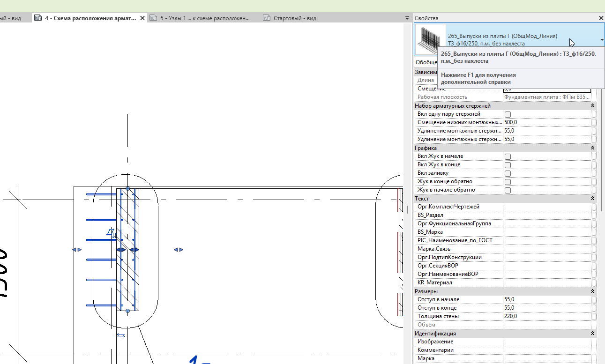Close the Свойства properties panel
Screen dimensions: 605x364
pyautogui.click(x=601, y=18)
